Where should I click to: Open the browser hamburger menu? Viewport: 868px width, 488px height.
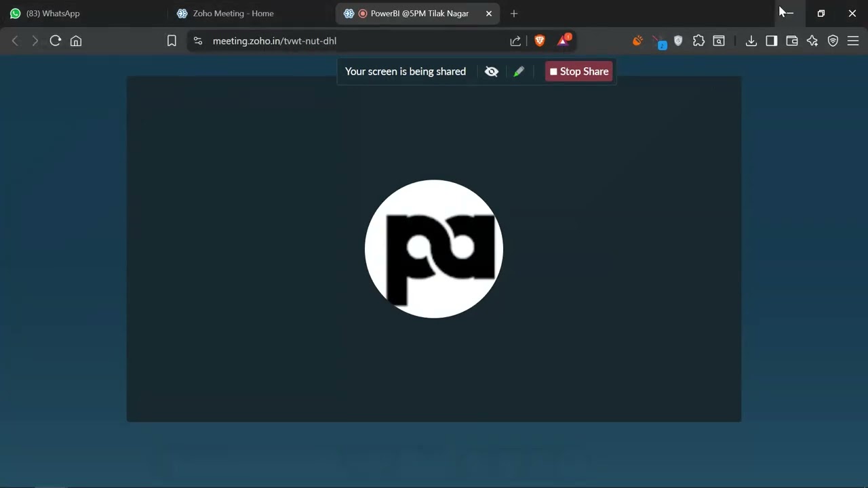pyautogui.click(x=853, y=41)
